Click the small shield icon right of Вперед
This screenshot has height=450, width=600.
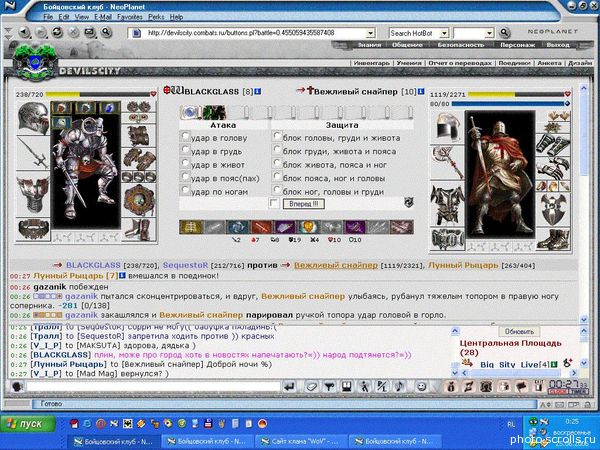(409, 202)
